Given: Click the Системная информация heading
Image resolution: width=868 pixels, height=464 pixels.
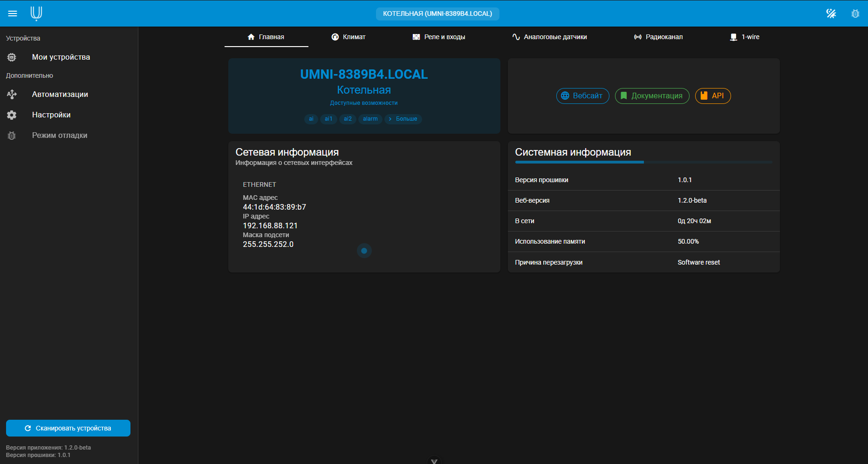Looking at the screenshot, I should click(x=573, y=152).
